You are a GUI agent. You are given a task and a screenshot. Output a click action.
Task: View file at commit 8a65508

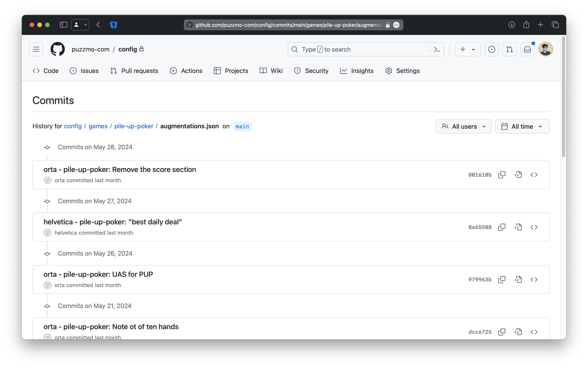[518, 227]
